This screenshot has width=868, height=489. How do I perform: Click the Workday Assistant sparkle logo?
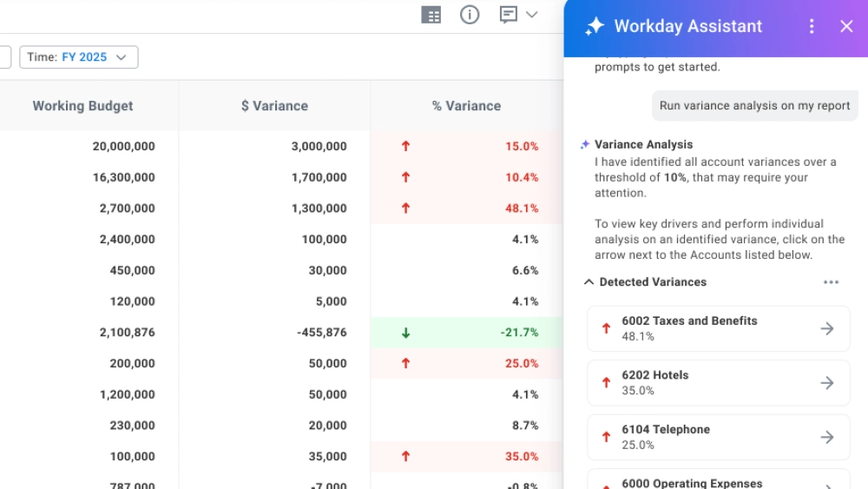tap(595, 26)
